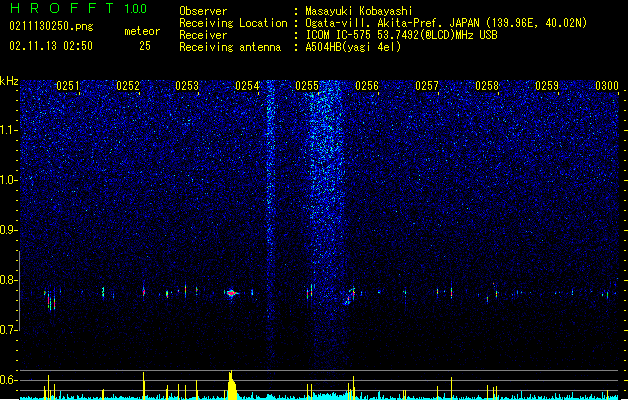This screenshot has height=400, width=629.
Task: Click the 0256 time marker
Action: pos(367,86)
